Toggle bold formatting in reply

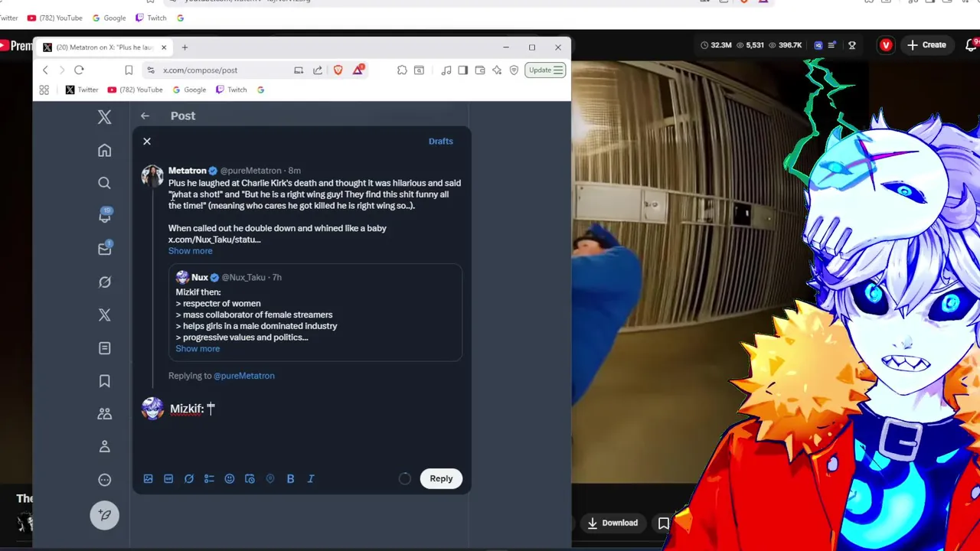pos(290,478)
